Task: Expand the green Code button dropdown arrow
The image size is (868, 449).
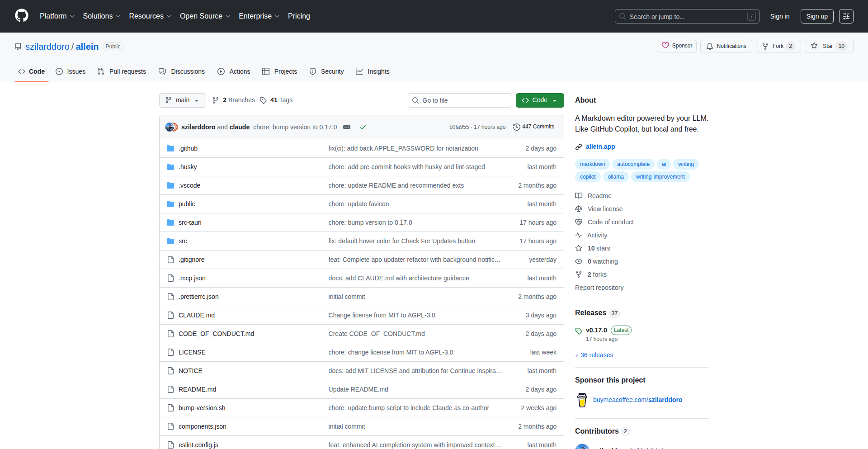Action: point(555,100)
